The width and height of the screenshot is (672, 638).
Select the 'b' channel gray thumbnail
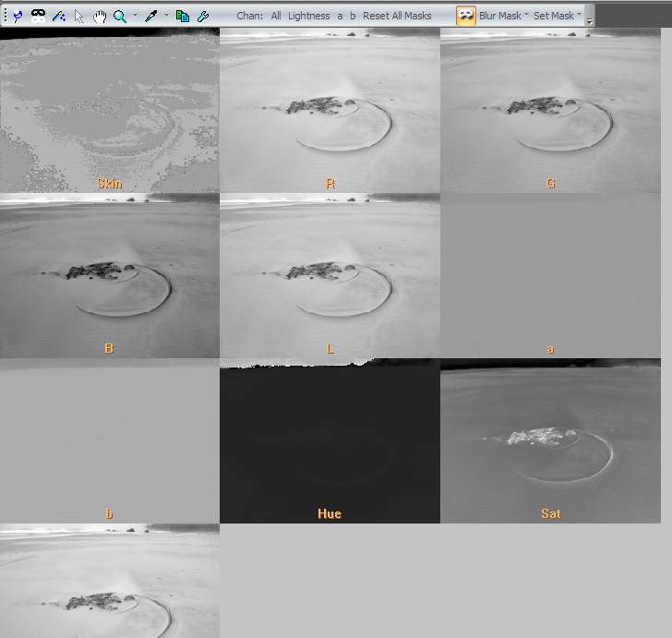(x=110, y=440)
